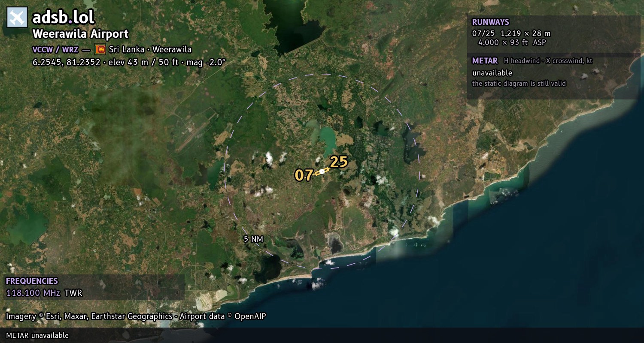Screen dimensions: 644x343
Task: Click the Weerawila Airport heading
Action: tap(81, 34)
